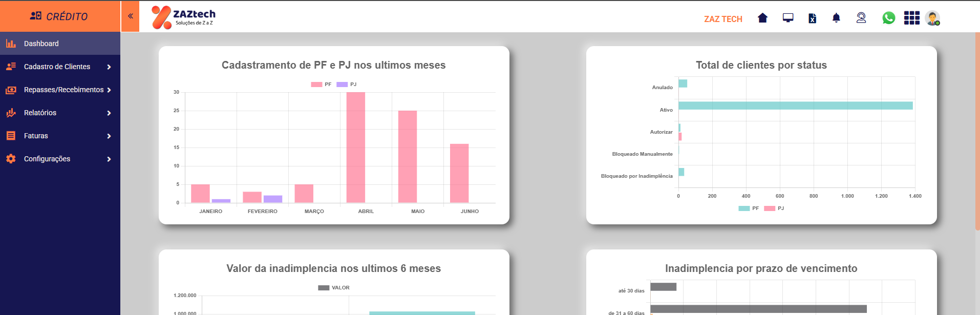Click the JANEIRO PJ bar

(221, 201)
